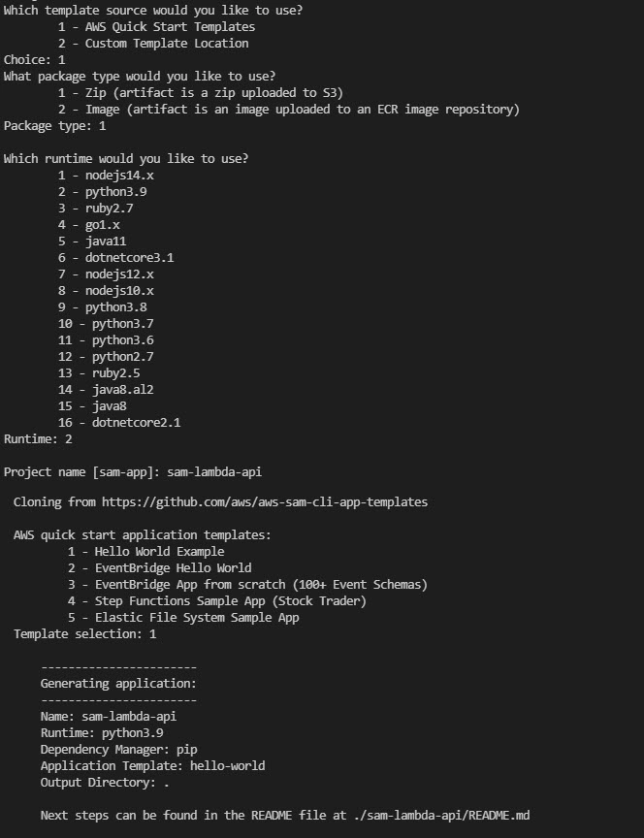Screen dimensions: 644x838
Task: Click the Elastic File System Sample App line
Action: (183, 618)
